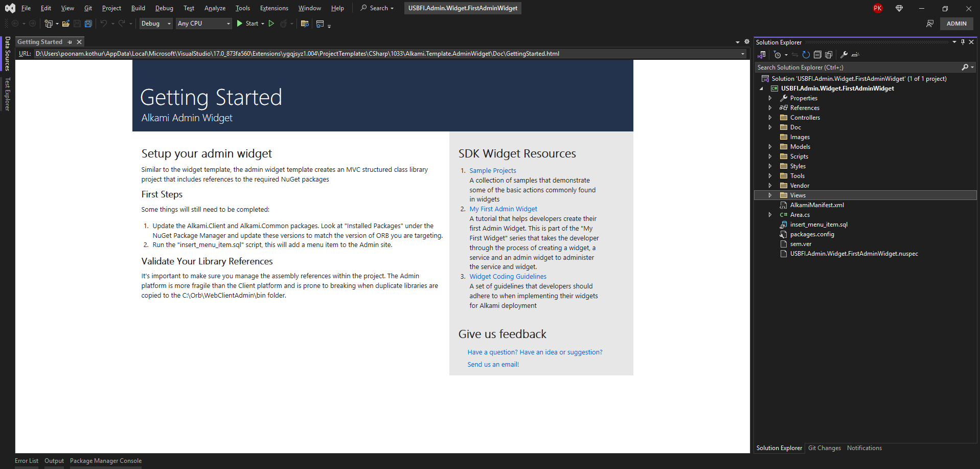Screen dimensions: 980x469
Task: Open the Any CPU platform dropdown
Action: (204, 24)
